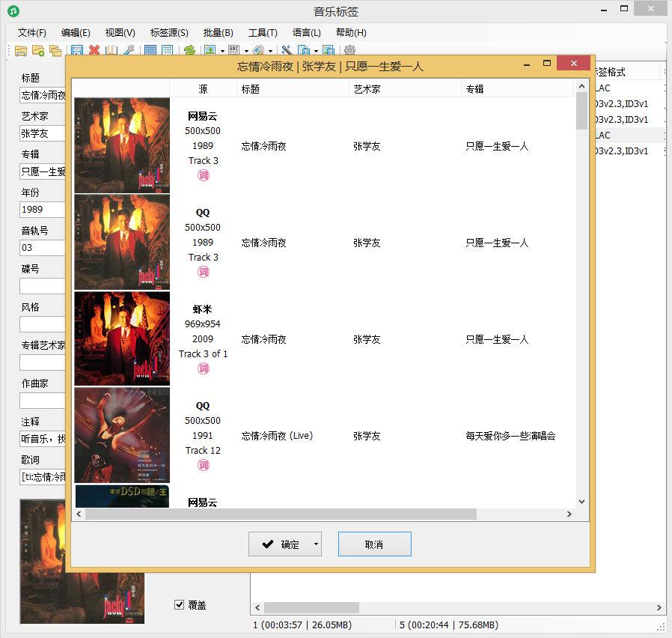
Task: Click the add-folder toolbar icon
Action: [38, 51]
